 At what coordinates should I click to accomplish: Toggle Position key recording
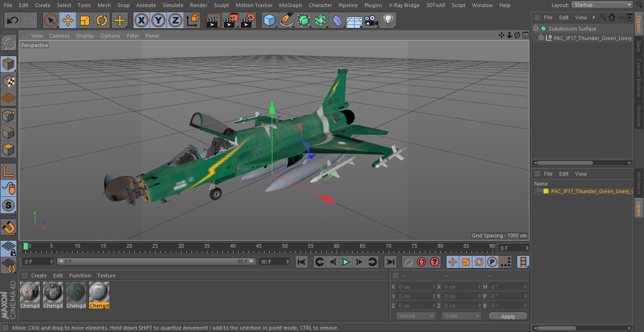tap(453, 262)
